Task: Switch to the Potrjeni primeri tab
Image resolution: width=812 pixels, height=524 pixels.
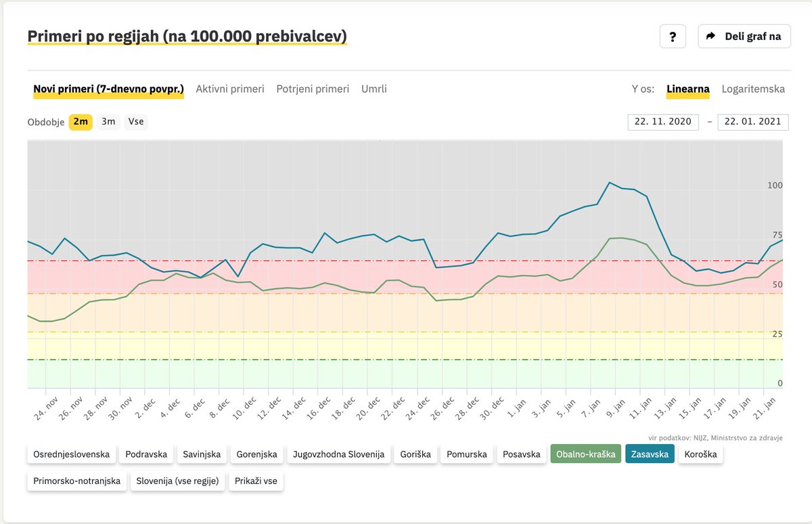Action: pyautogui.click(x=313, y=89)
